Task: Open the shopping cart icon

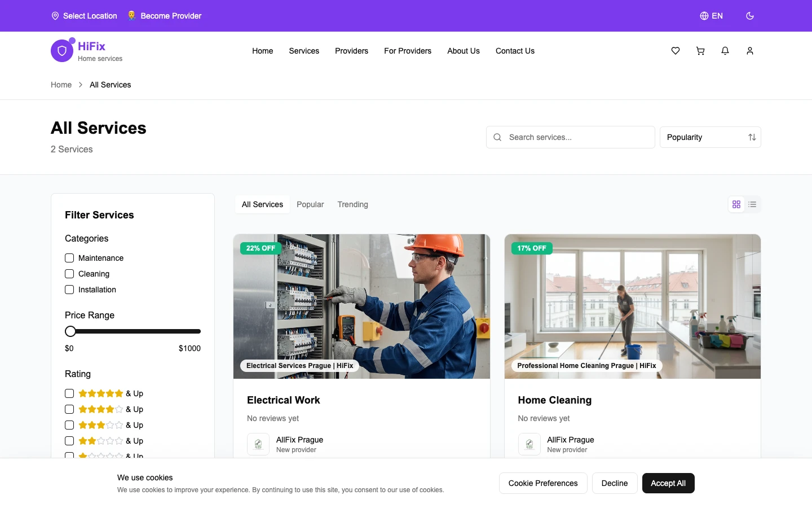Action: 700,51
